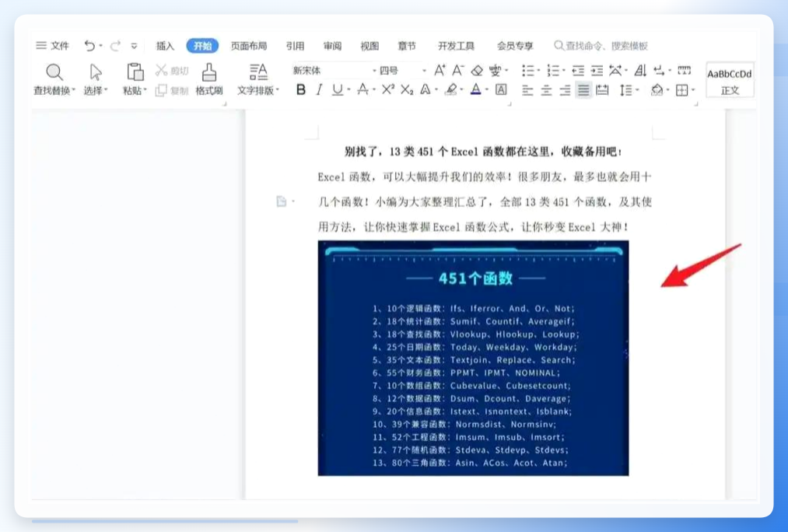The image size is (788, 532).
Task: Toggle italic formatting
Action: tap(319, 90)
